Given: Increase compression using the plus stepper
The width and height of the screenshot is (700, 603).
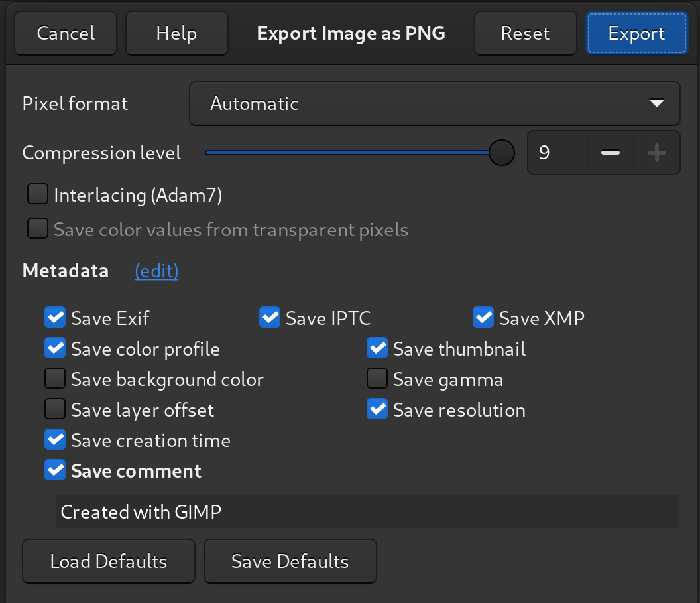Looking at the screenshot, I should click(657, 153).
